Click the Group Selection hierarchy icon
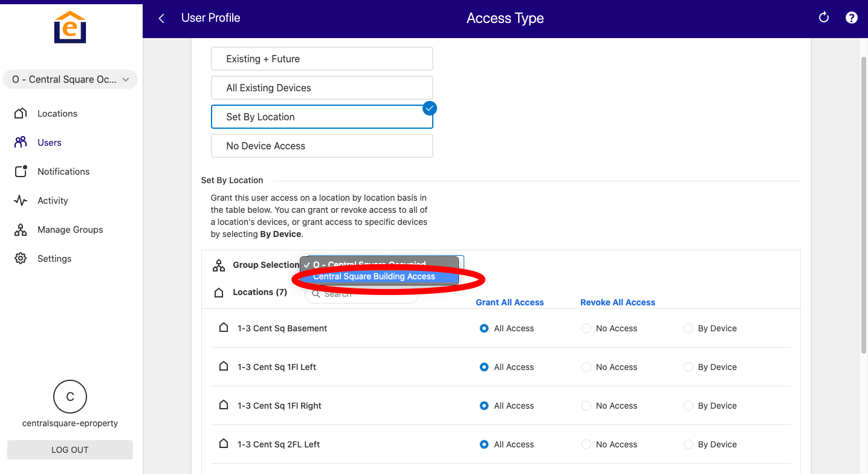868x474 pixels. click(x=219, y=265)
